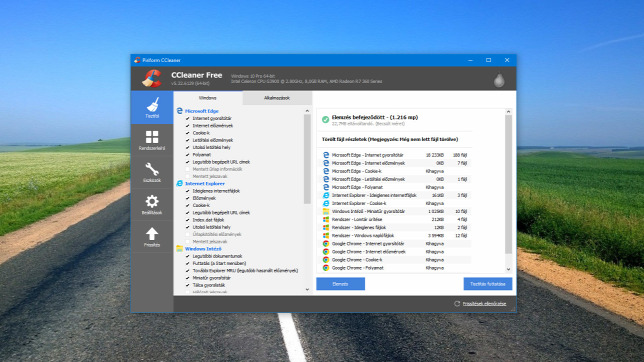This screenshot has height=362, width=644.
Task: Click the refresh icon beside the update link
Action: coord(457,304)
